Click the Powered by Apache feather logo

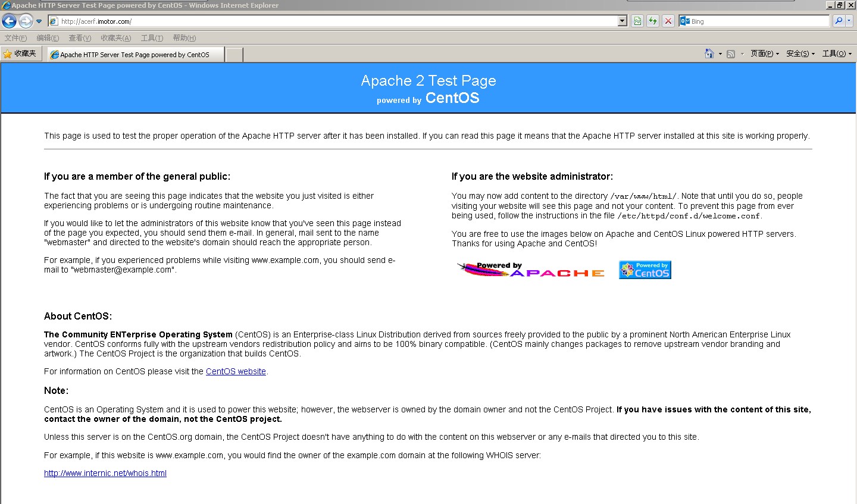(x=531, y=270)
